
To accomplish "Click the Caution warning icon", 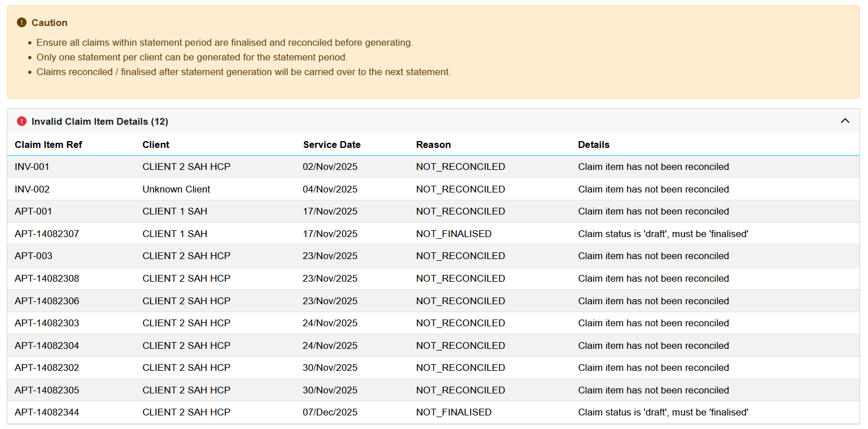I will (x=21, y=23).
